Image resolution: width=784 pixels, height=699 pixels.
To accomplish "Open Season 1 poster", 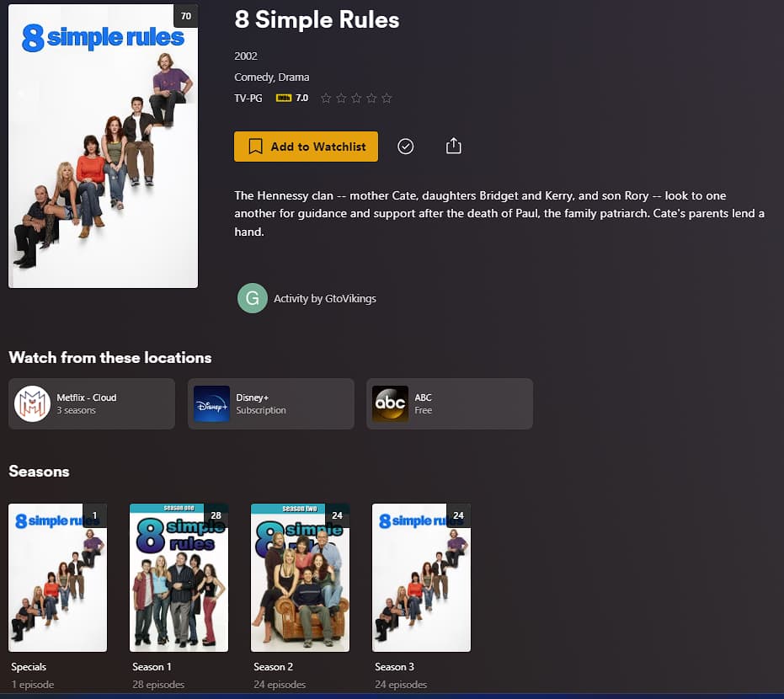I will coord(179,578).
